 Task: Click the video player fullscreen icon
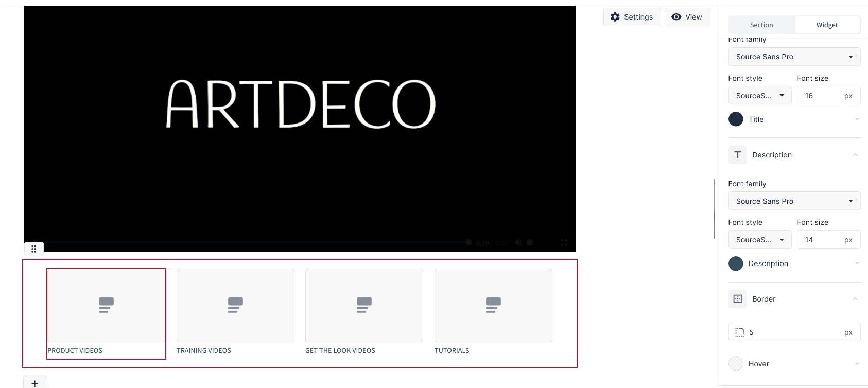(564, 242)
